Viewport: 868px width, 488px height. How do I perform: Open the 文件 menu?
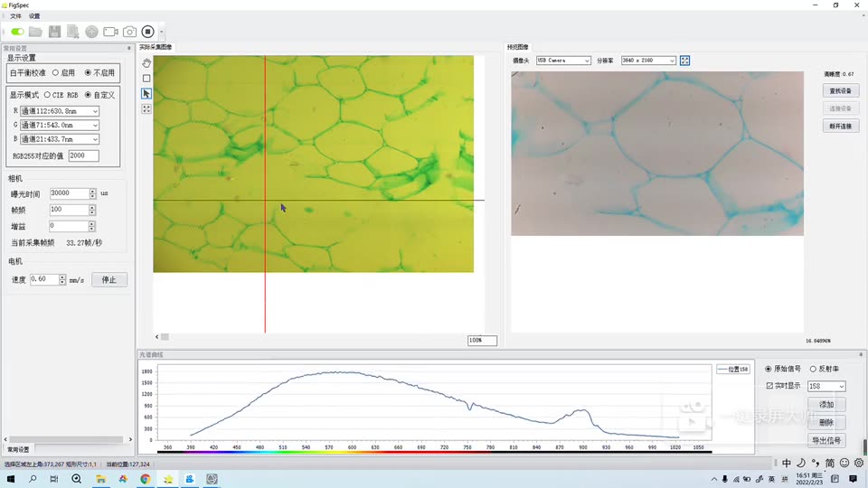click(15, 16)
